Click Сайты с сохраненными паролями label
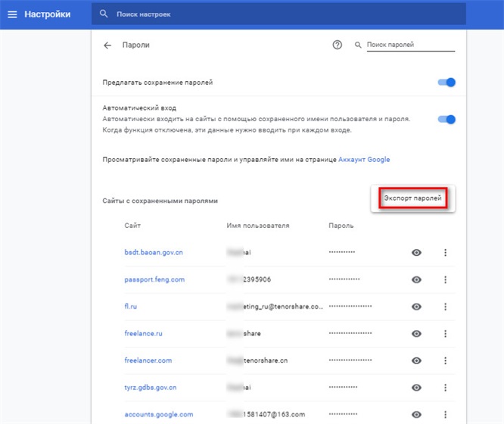This screenshot has height=424, width=504. point(160,201)
